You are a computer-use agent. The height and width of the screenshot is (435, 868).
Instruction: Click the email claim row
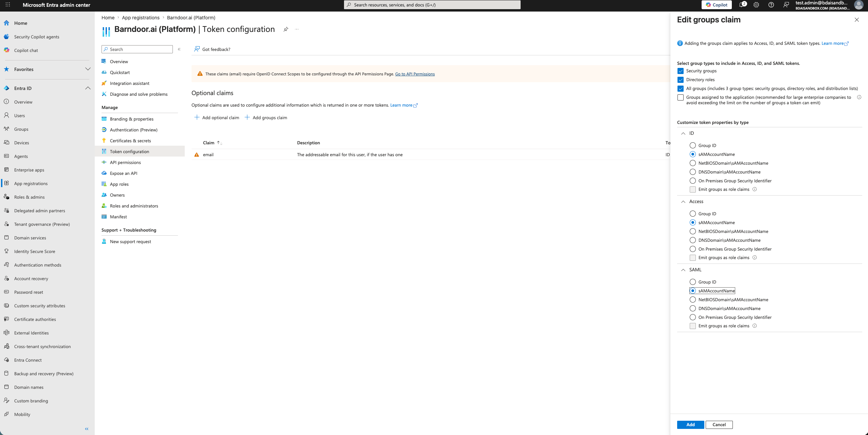(x=431, y=155)
